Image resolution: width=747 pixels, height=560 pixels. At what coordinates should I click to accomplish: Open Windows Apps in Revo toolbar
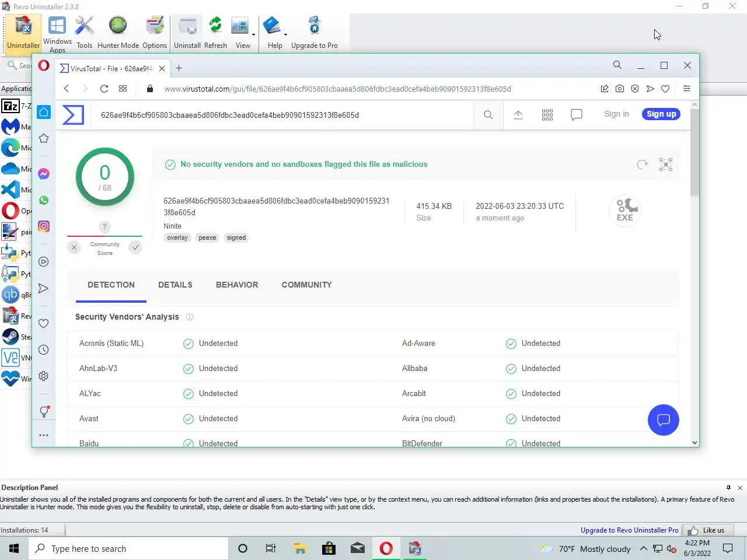pyautogui.click(x=57, y=34)
